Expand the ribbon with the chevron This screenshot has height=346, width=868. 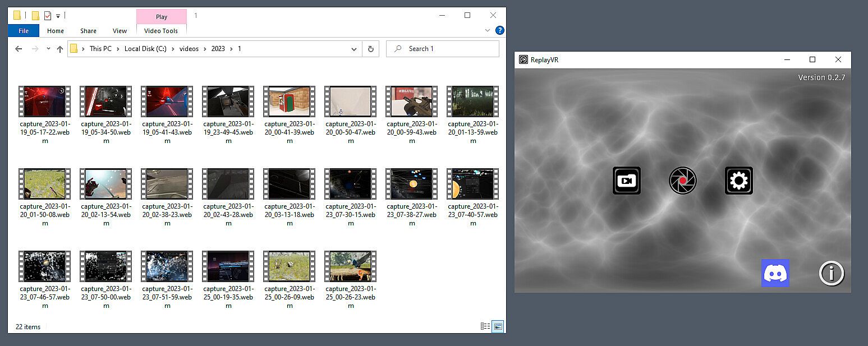pos(487,30)
